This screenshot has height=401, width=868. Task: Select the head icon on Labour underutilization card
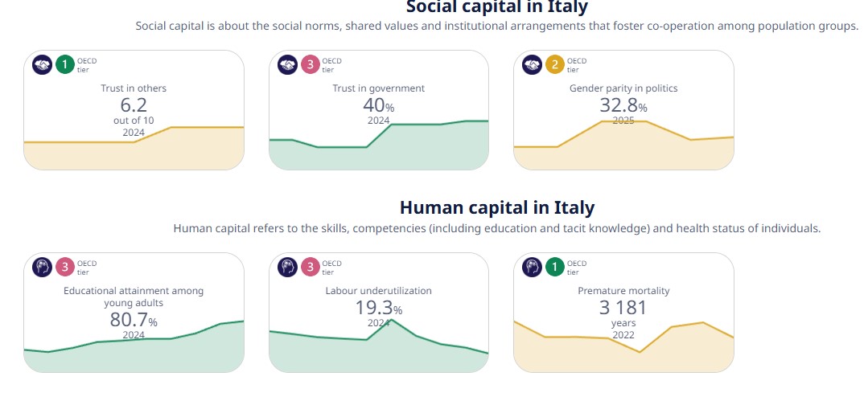(287, 267)
